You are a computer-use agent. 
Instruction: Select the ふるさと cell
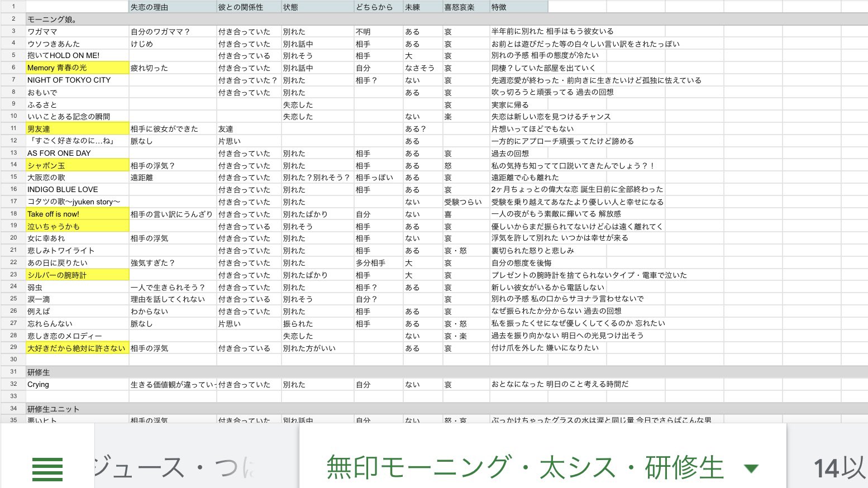click(x=77, y=104)
